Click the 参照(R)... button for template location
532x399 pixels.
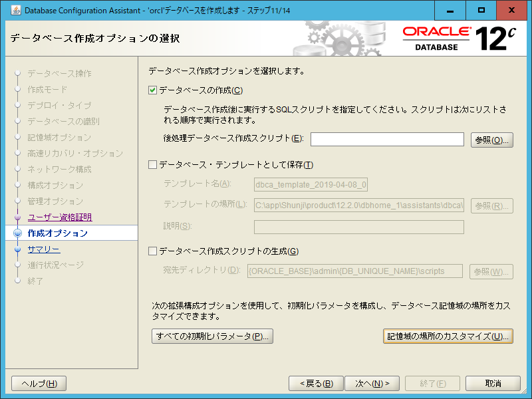[491, 205]
